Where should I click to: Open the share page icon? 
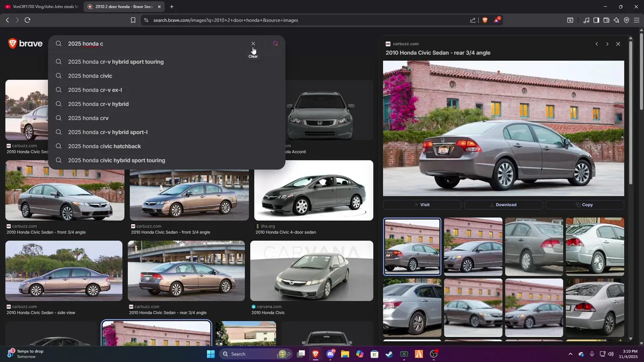(473, 20)
